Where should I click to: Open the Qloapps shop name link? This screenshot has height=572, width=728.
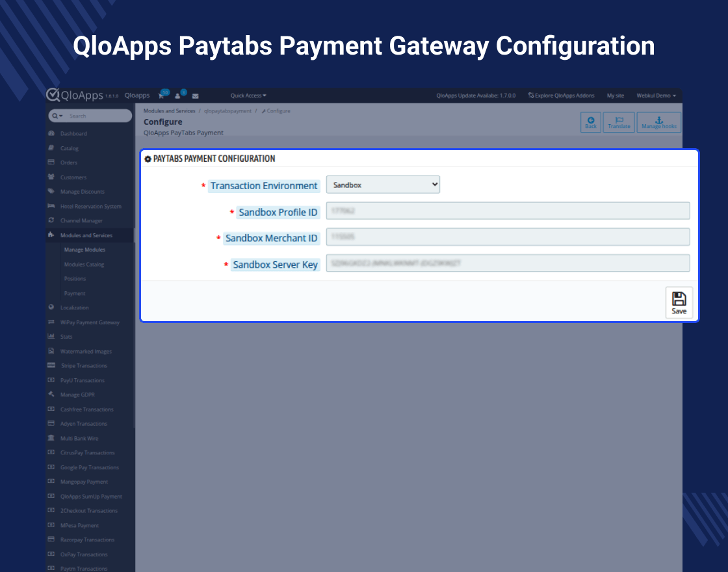click(137, 95)
